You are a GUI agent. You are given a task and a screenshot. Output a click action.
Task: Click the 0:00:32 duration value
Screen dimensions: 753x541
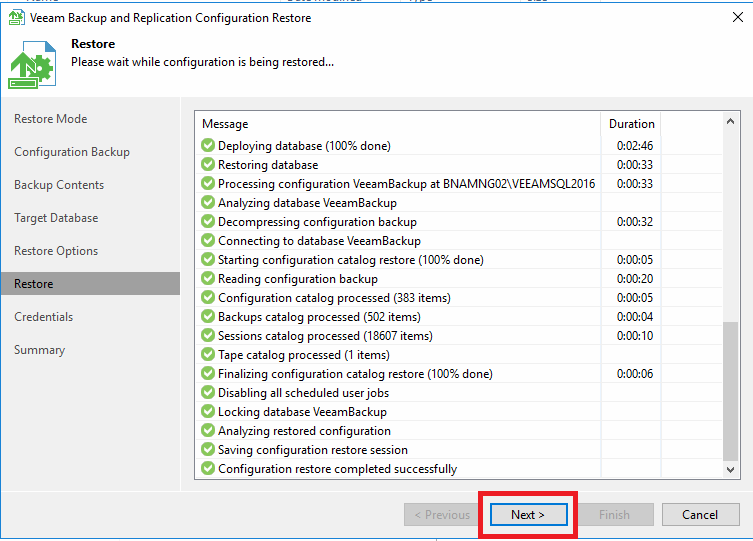(635, 222)
